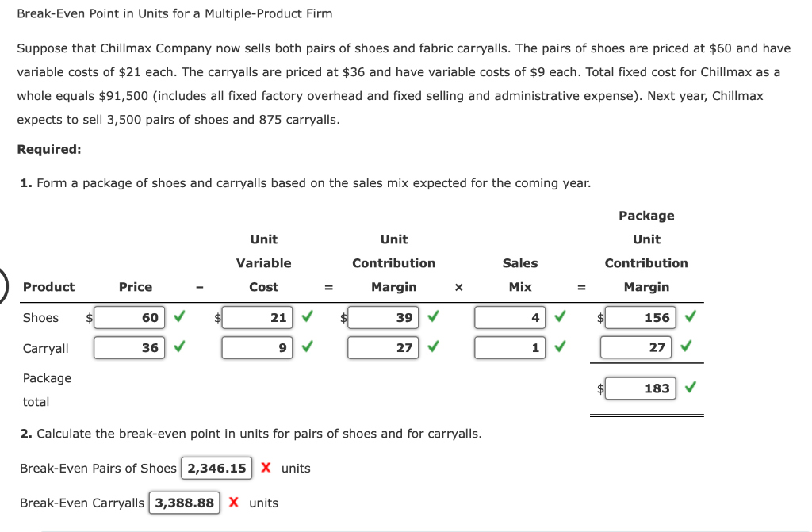
Task: Click the checkmark next to Carryall sales mix 1
Action: coord(559,347)
